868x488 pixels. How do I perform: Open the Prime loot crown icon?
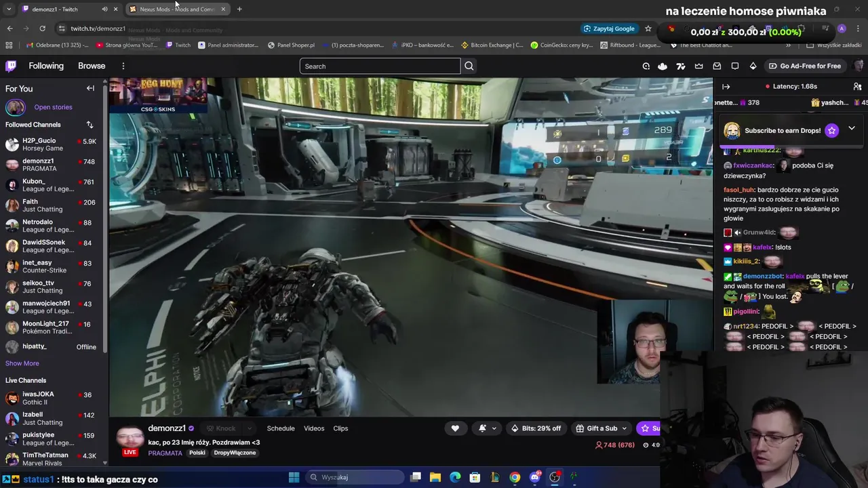pos(699,66)
